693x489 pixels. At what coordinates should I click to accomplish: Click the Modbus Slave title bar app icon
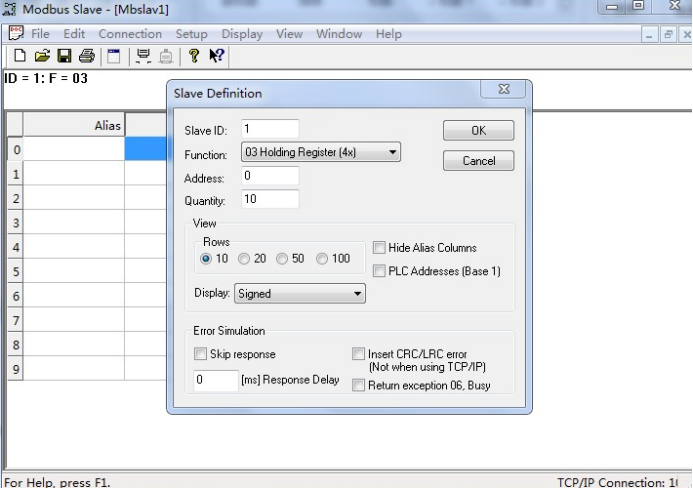tap(9, 9)
